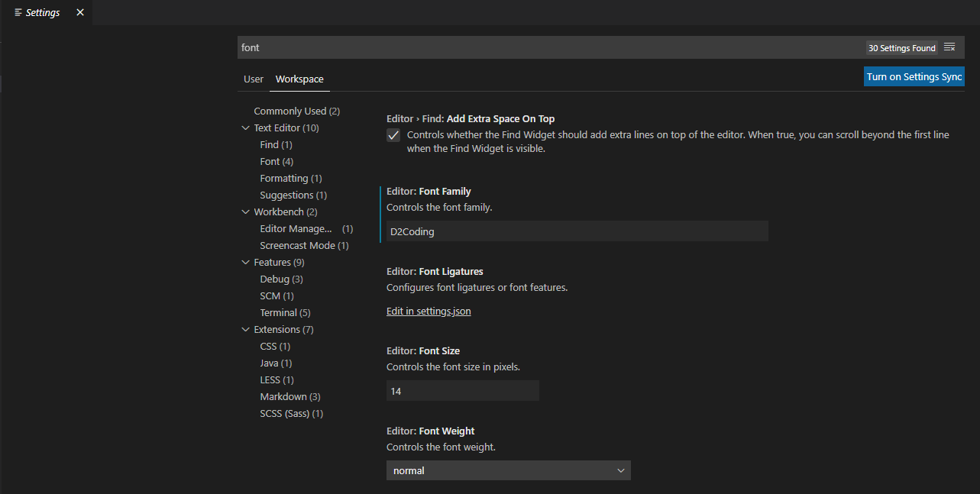Open the Font Weight dropdown
The height and width of the screenshot is (494, 980).
point(509,470)
